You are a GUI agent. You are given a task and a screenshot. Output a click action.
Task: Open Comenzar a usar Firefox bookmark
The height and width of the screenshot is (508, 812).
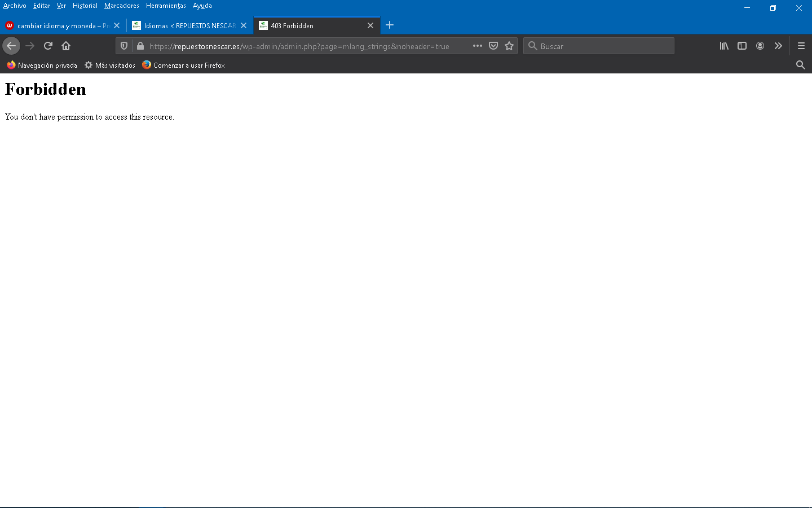point(183,65)
